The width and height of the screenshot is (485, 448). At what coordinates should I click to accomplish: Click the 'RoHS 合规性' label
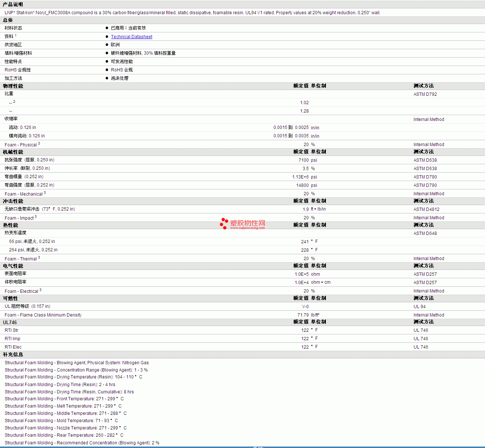pos(18,70)
